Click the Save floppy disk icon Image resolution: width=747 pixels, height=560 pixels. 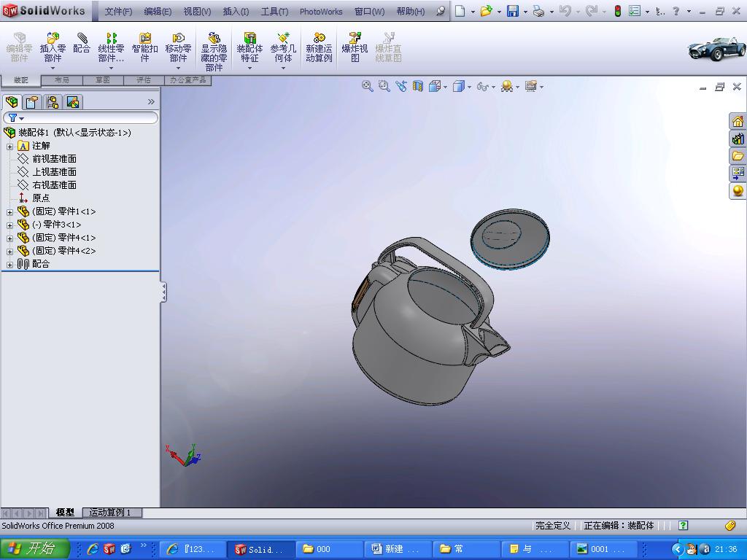[513, 11]
